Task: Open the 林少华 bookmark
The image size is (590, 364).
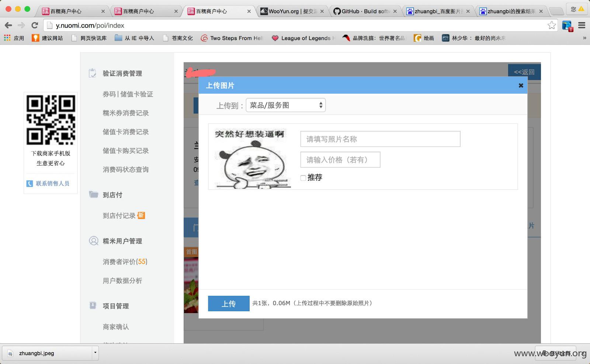Action: 473,38
